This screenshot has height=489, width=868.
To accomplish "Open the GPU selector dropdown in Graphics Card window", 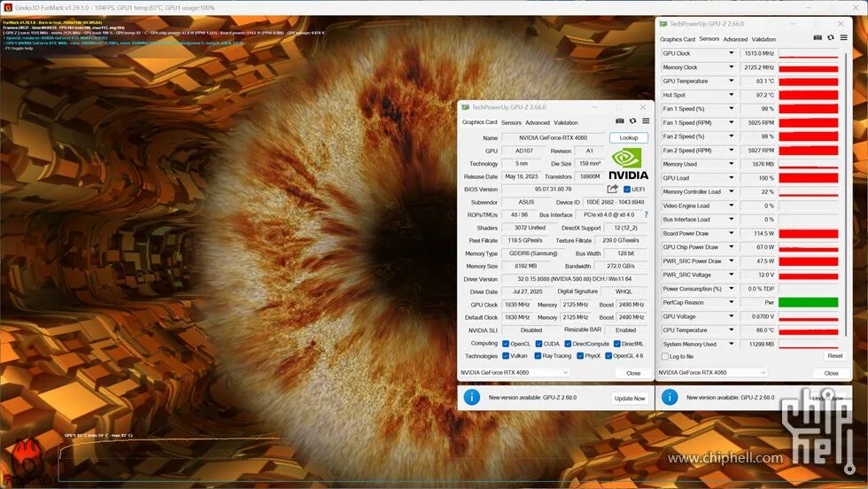I will [515, 373].
